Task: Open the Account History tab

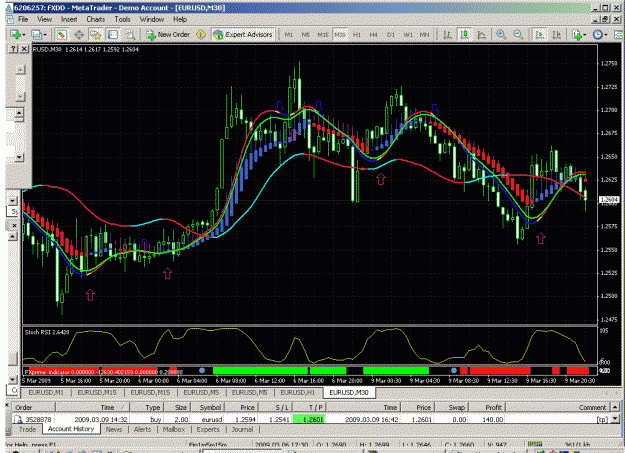Action: tap(71, 429)
